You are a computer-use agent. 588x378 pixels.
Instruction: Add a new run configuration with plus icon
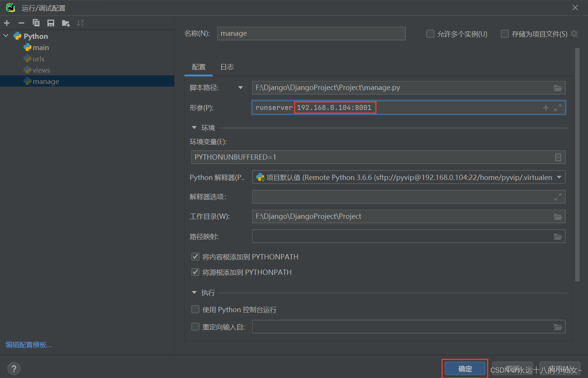pos(7,23)
